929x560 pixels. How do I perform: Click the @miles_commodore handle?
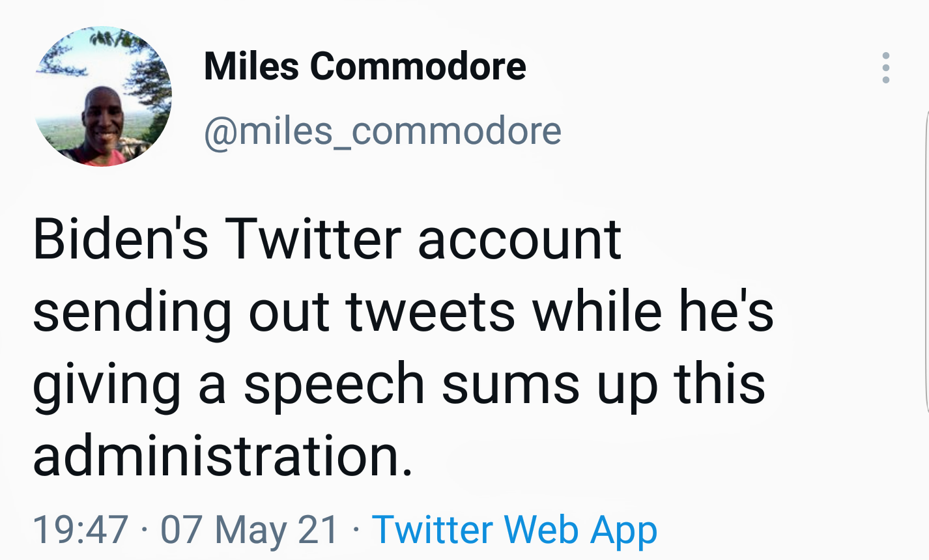pyautogui.click(x=382, y=131)
